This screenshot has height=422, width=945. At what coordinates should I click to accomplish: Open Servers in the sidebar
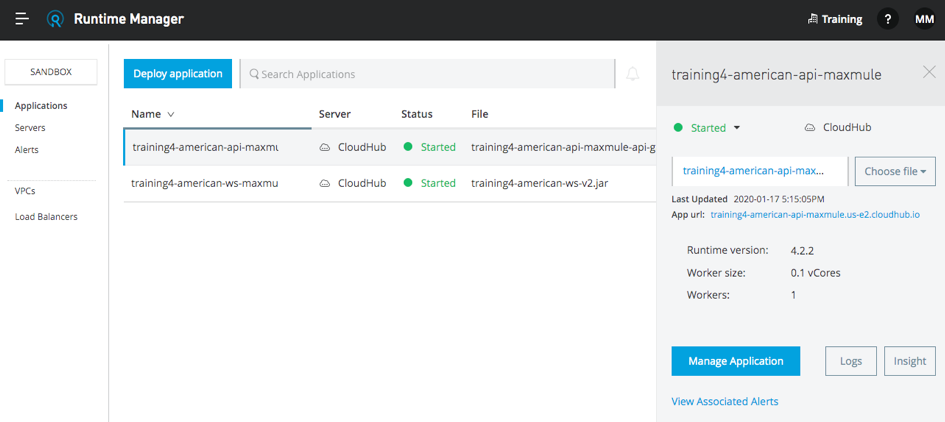tap(30, 128)
